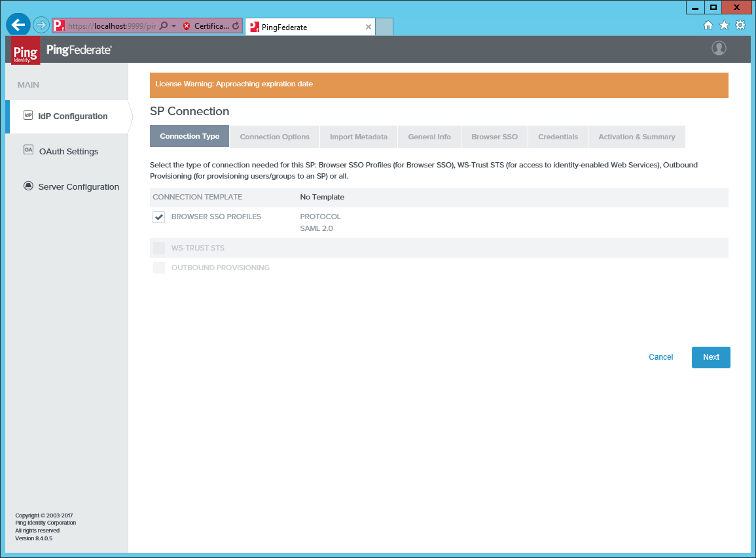Select IdP Configuration in the sidebar
756x558 pixels.
[x=67, y=116]
